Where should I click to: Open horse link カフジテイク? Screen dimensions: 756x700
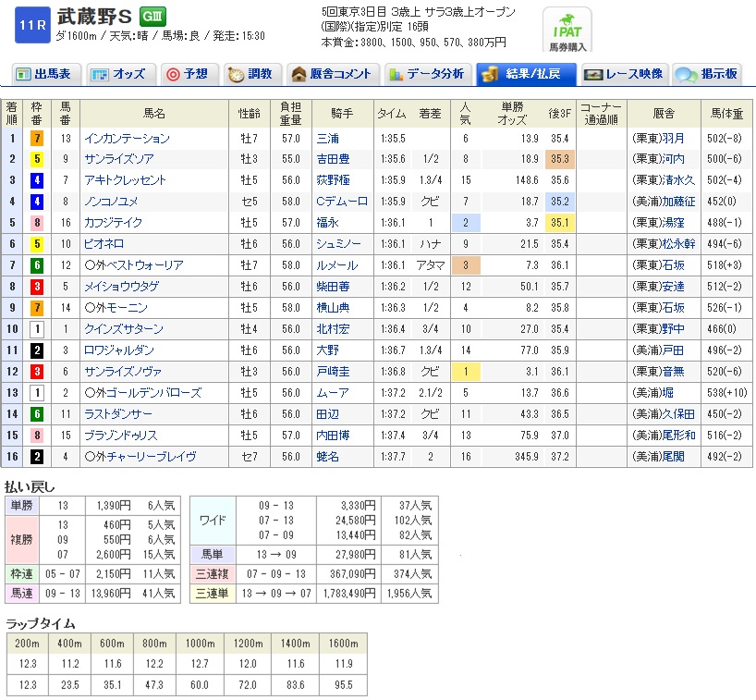(115, 222)
